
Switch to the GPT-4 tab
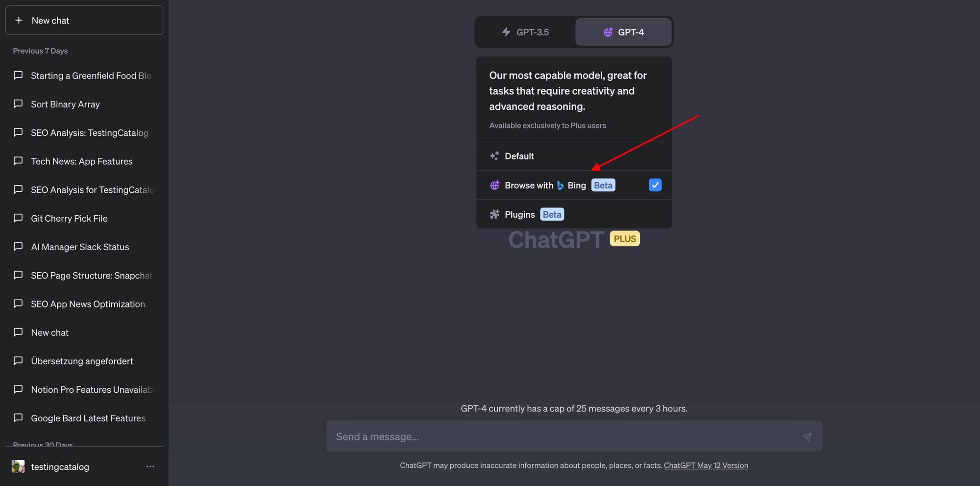(623, 31)
